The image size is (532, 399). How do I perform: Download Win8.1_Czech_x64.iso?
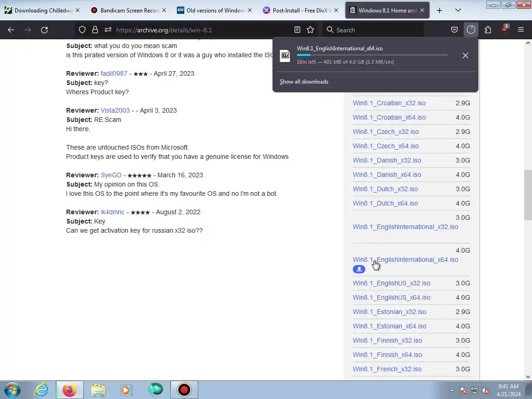pos(386,146)
